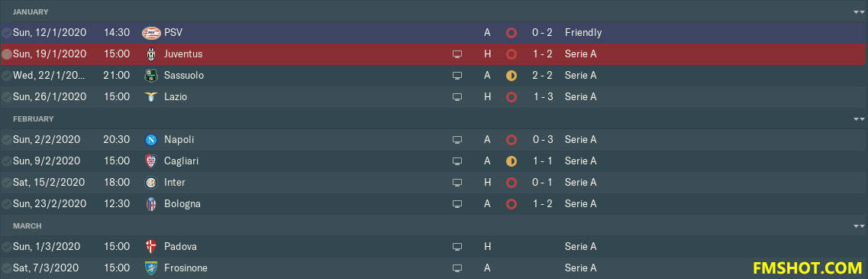
Task: Toggle the checkmark next to Padova fixture
Action: [7, 246]
